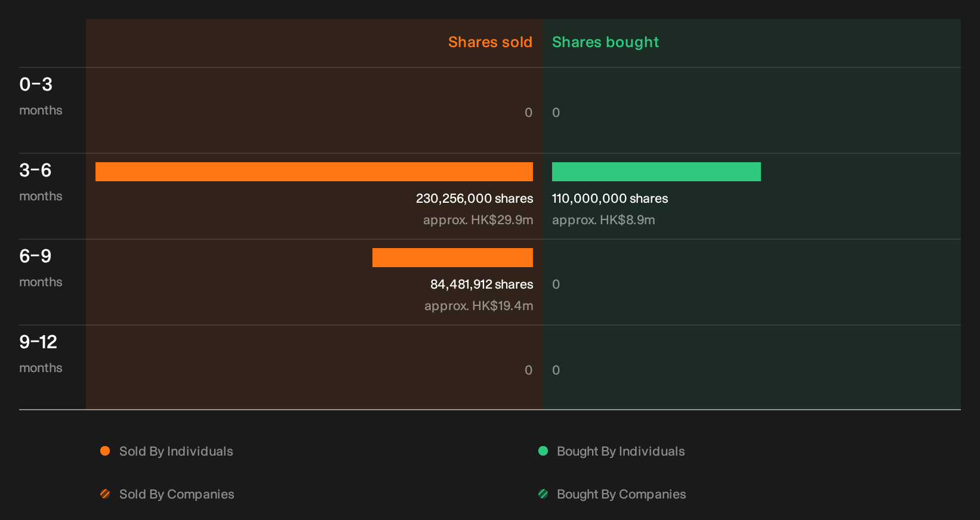
Task: Click the 0-3 months shares bought zero
Action: [x=556, y=113]
